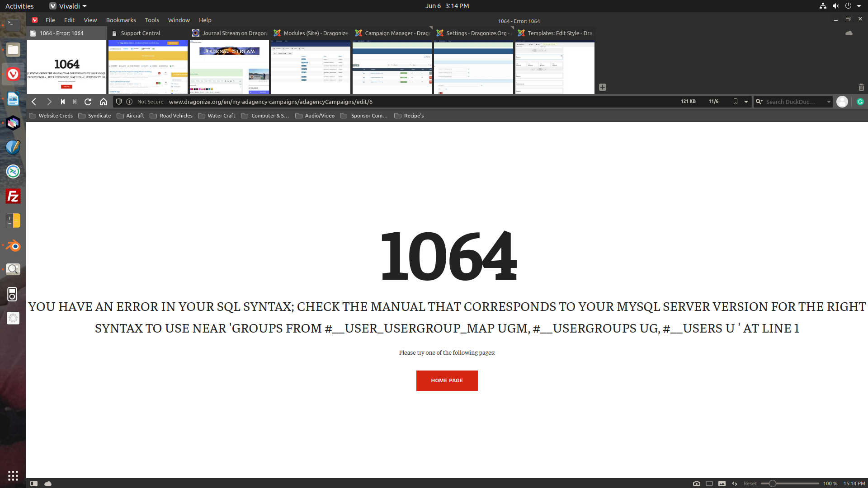Adjust the page zoom slider
868x488 pixels.
773,483
